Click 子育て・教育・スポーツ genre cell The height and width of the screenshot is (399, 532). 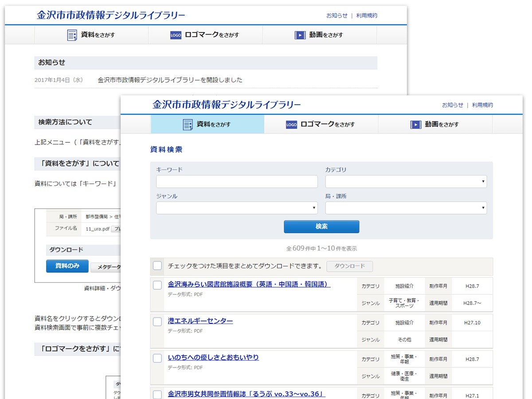404,303
